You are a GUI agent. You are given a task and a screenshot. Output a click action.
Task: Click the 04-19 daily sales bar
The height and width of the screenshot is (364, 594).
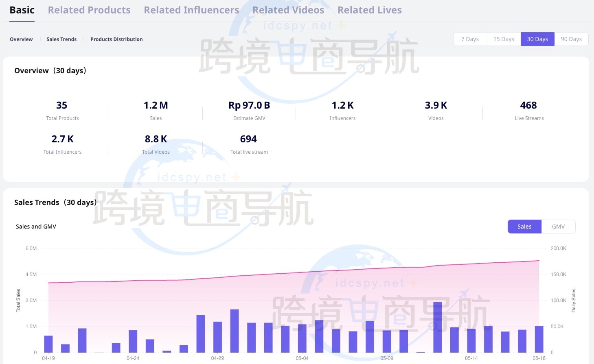point(48,344)
